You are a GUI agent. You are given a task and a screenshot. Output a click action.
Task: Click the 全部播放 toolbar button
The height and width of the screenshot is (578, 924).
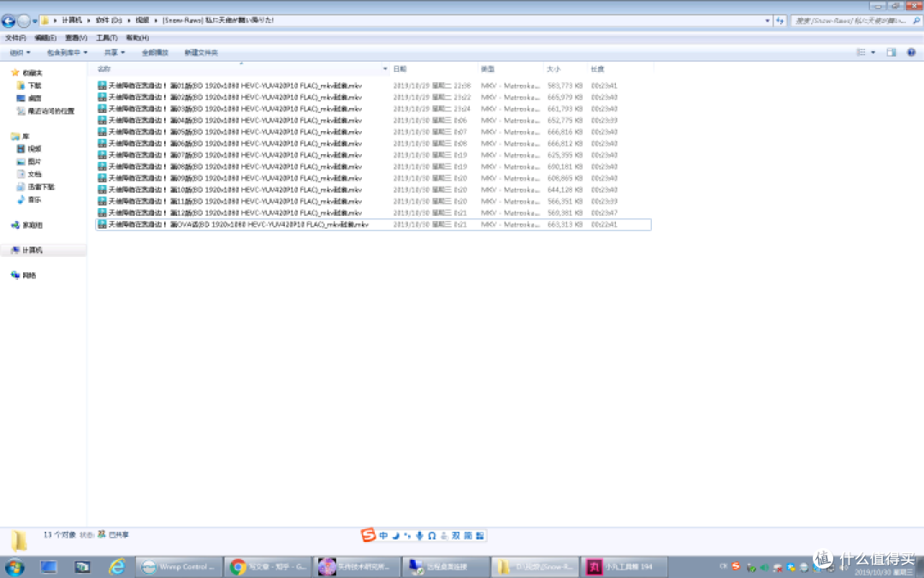pos(155,52)
